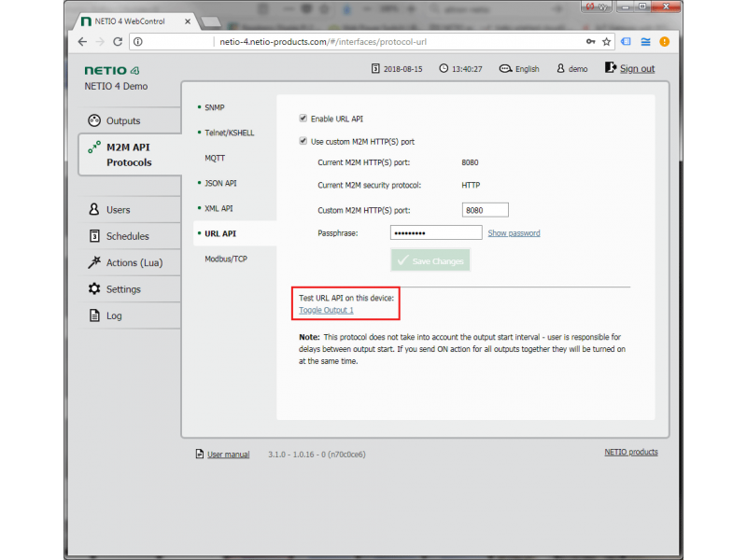Click the saved password key icon
The height and width of the screenshot is (560, 747).
click(591, 42)
